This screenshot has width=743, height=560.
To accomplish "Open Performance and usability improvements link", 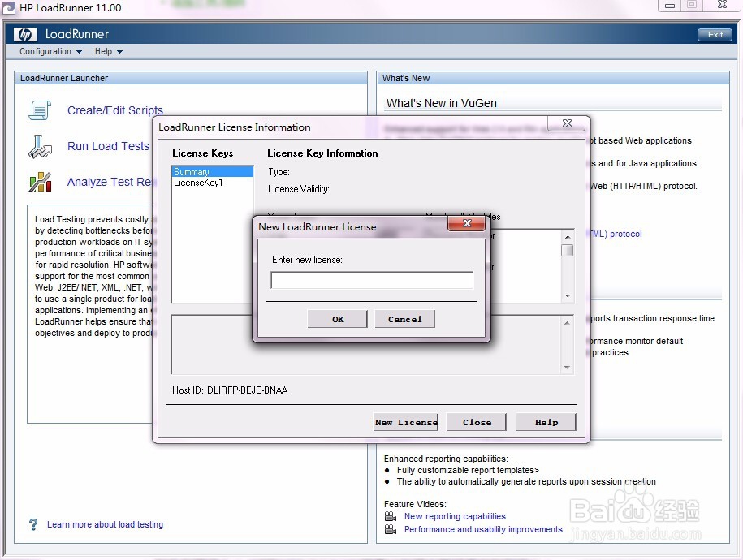I will pyautogui.click(x=483, y=529).
